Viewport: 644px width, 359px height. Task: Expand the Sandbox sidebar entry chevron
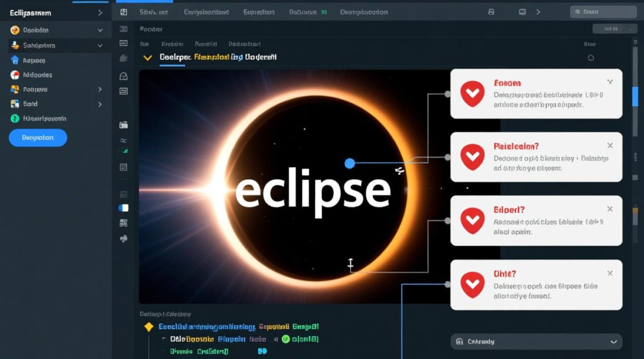pyautogui.click(x=101, y=45)
